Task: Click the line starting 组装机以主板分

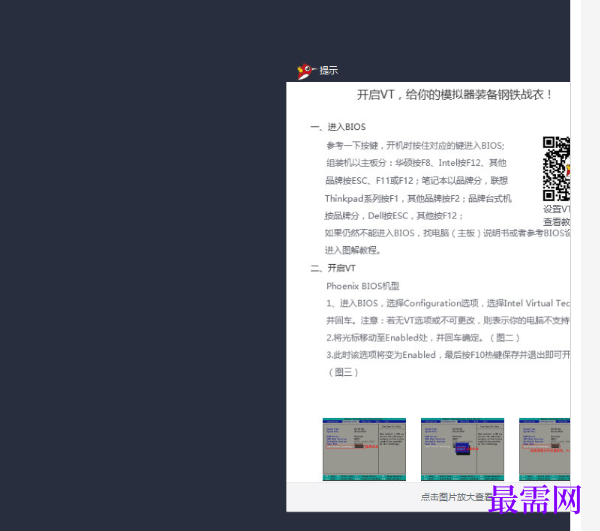Action: pos(416,163)
